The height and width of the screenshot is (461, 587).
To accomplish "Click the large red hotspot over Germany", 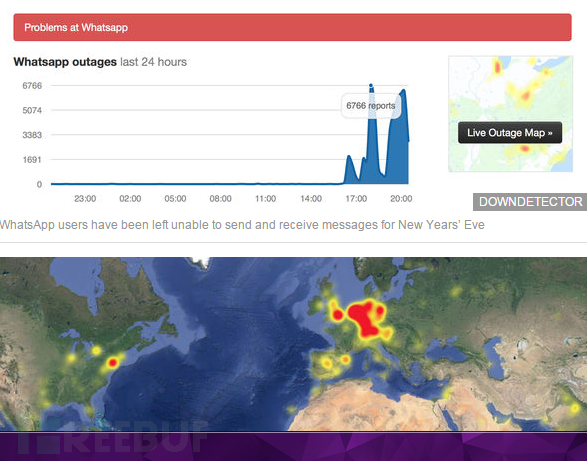I will click(365, 316).
